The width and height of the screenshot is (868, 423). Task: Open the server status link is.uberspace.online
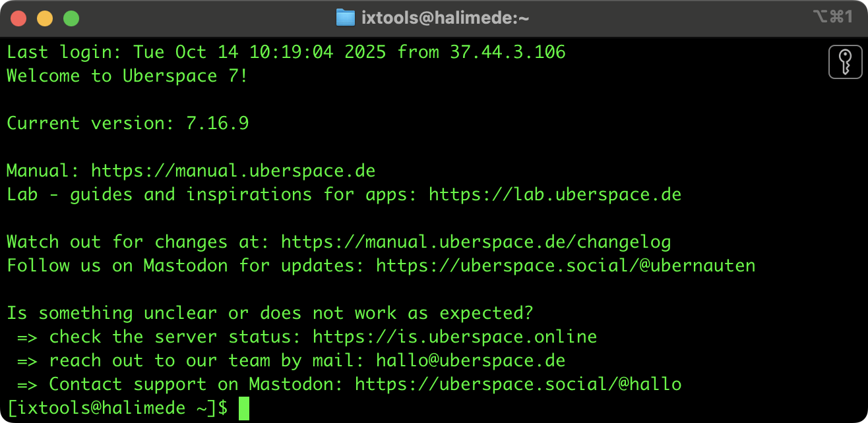pos(454,337)
